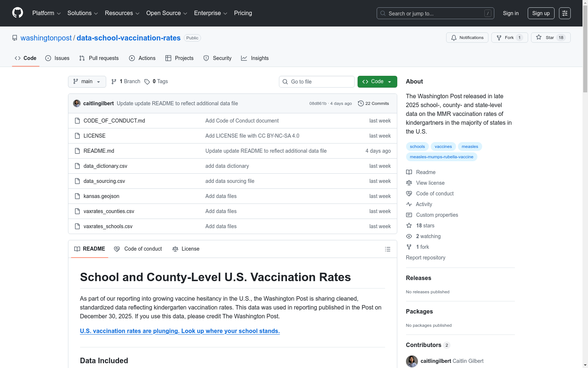Open the command palette icon in the header

point(564,13)
